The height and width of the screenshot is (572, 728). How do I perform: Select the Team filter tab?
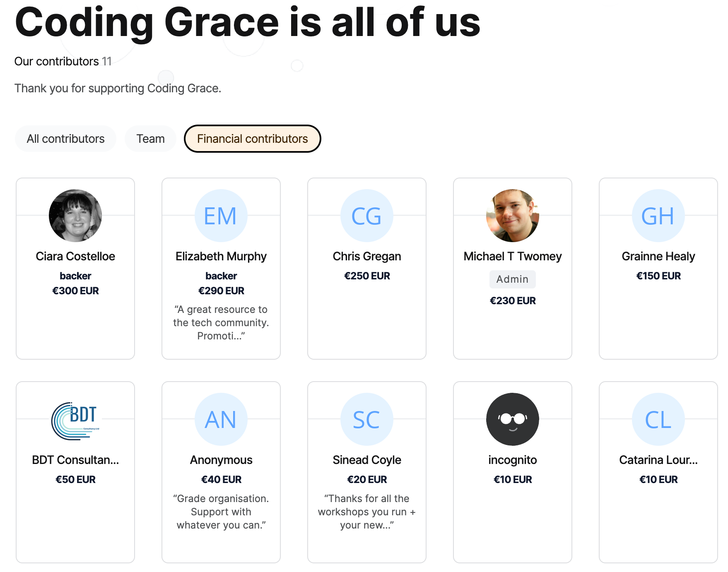coord(151,139)
